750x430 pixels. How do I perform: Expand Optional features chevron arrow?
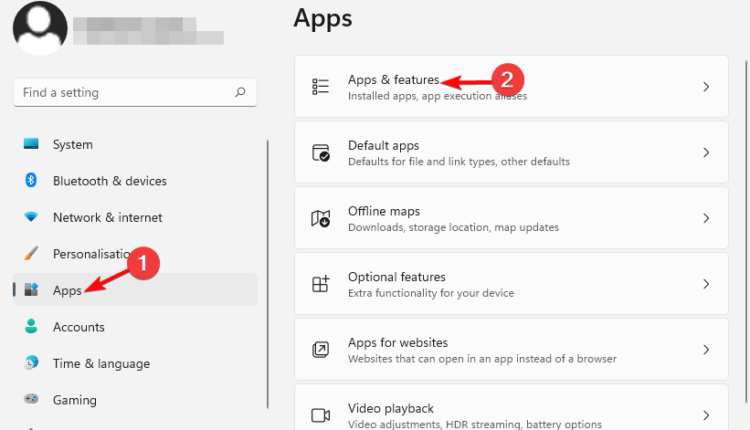tap(706, 284)
